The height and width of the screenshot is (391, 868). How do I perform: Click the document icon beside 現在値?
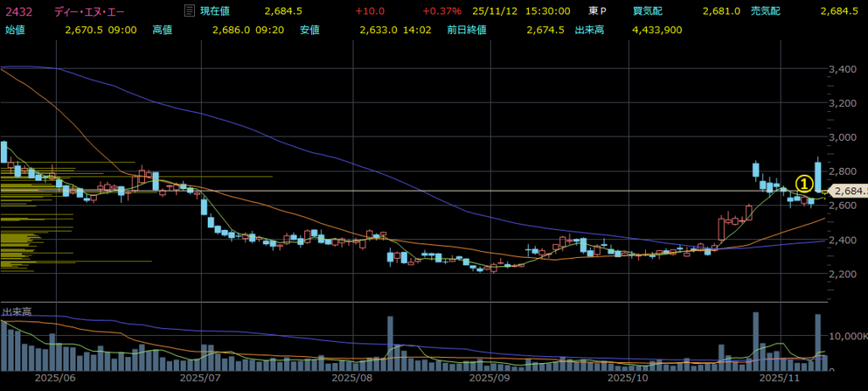189,11
